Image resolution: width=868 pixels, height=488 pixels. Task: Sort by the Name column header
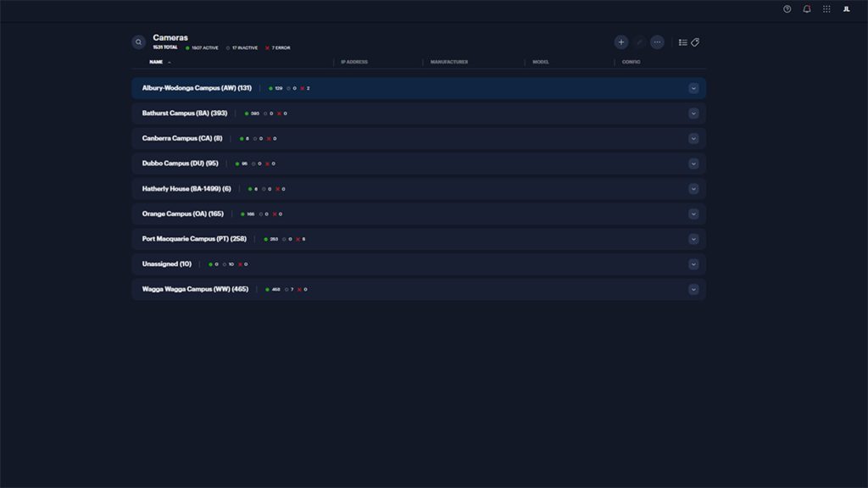(x=156, y=62)
